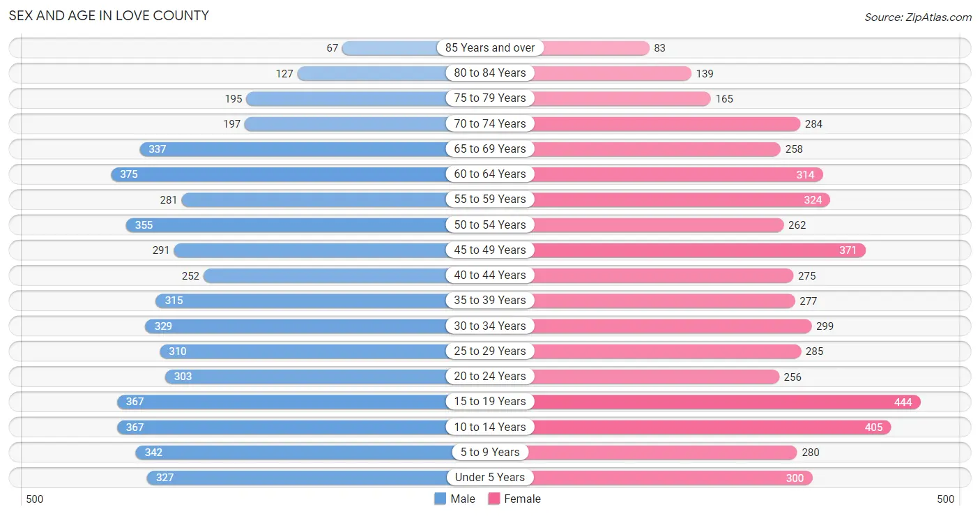Select the 60 to 64 Years label
This screenshot has height=516, width=980.
(x=490, y=174)
